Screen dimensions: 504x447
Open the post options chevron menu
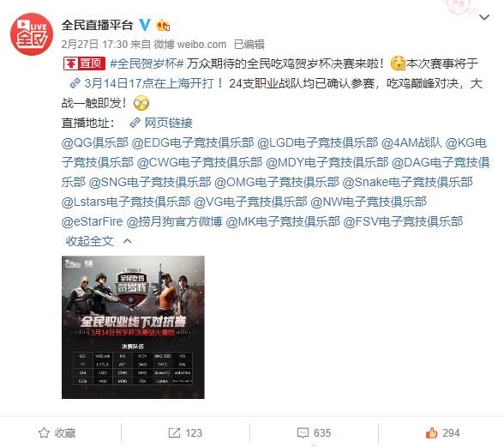484,17
